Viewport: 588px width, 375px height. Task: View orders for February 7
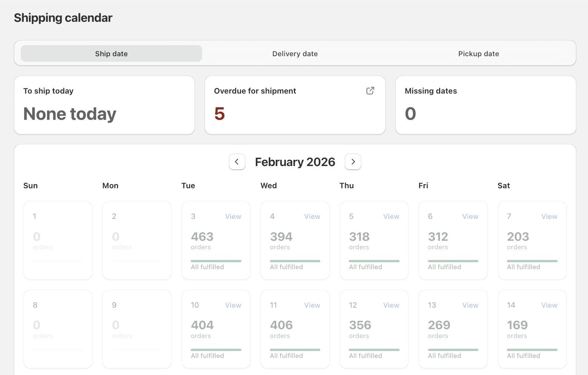point(549,216)
